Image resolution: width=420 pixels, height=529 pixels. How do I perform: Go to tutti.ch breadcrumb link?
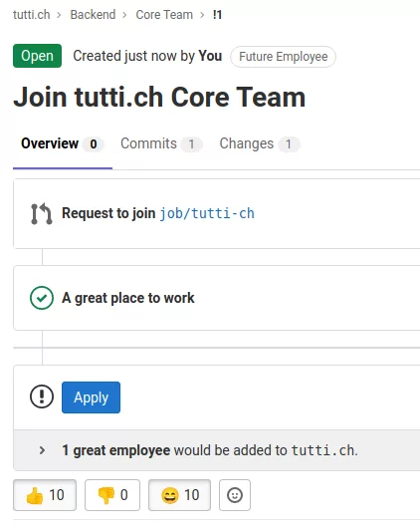[31, 15]
